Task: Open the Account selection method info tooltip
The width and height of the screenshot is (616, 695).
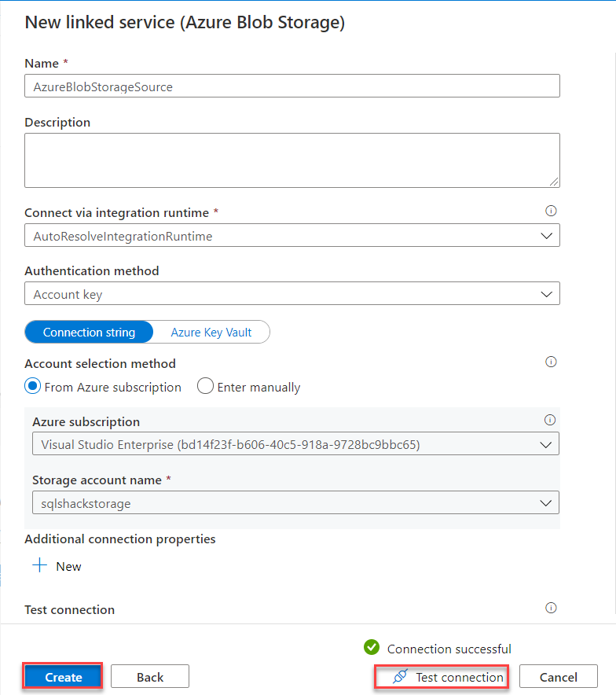Action: tap(551, 362)
